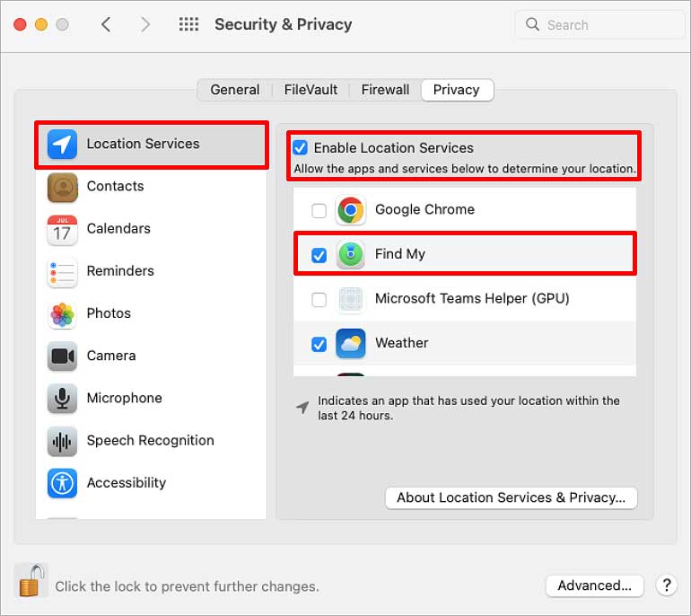Select the Calendars icon in sidebar
The height and width of the screenshot is (616, 691).
pyautogui.click(x=62, y=229)
